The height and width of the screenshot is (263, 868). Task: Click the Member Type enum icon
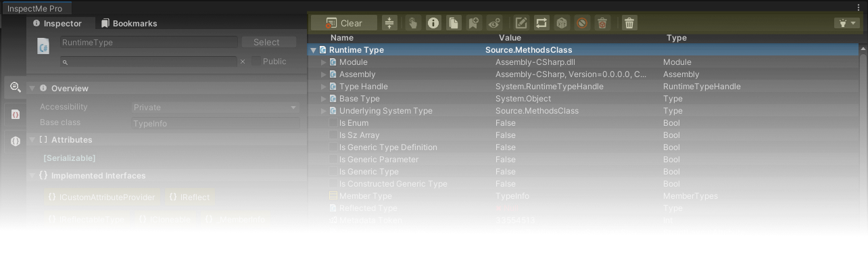[333, 196]
